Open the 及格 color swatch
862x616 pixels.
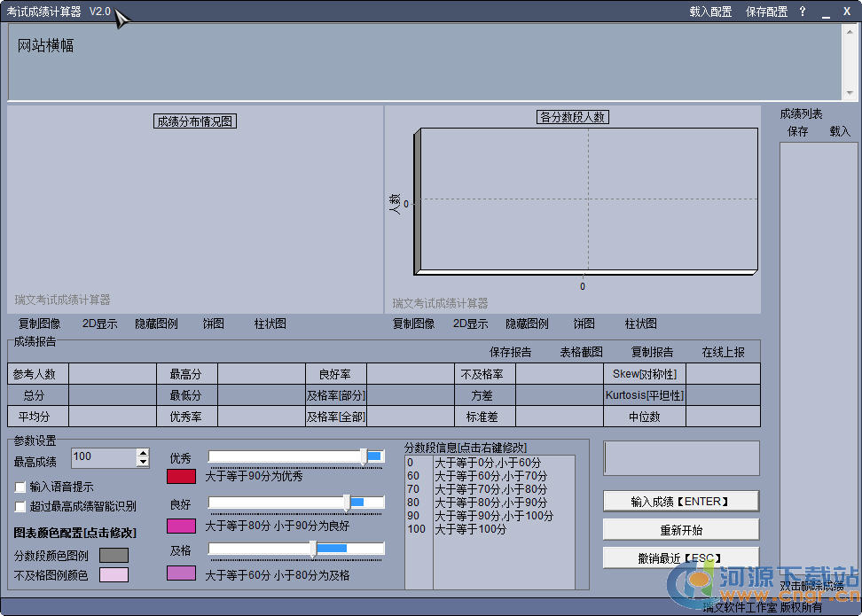[x=181, y=573]
